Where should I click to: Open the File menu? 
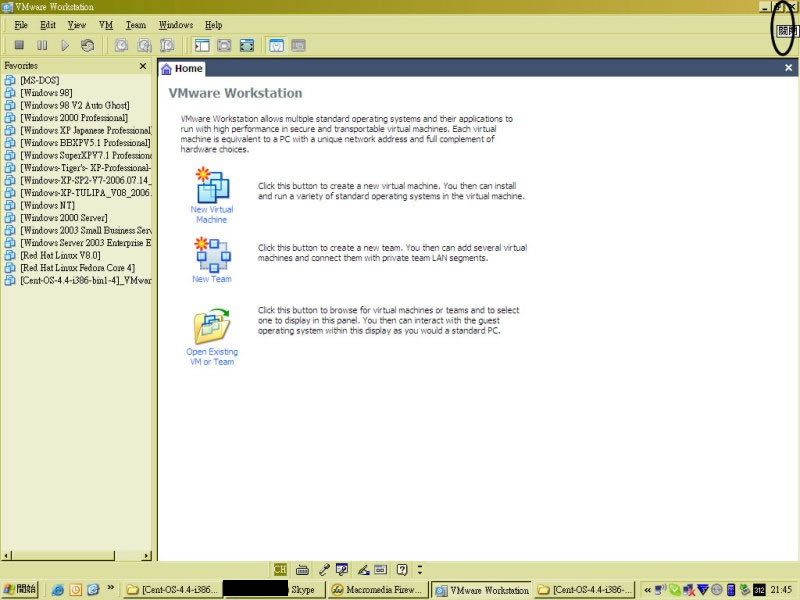[x=21, y=25]
